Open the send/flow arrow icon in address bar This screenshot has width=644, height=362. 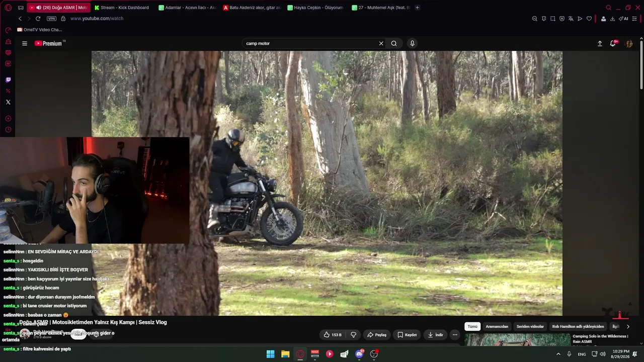click(x=580, y=19)
